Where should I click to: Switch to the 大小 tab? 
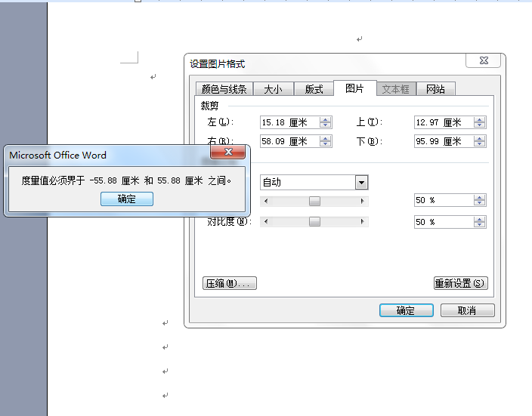273,89
